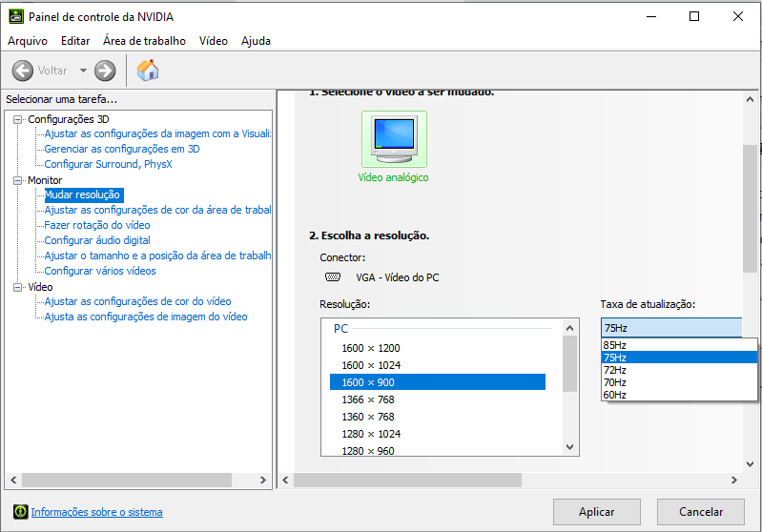Open Ajustar as configurações de cor da área de trabalho
The width and height of the screenshot is (762, 532).
pyautogui.click(x=157, y=210)
